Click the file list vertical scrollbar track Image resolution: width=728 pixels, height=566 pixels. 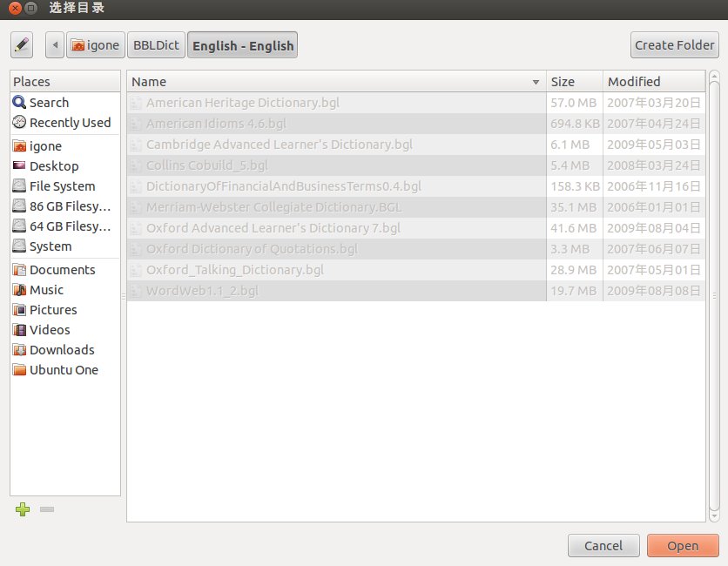click(x=715, y=296)
